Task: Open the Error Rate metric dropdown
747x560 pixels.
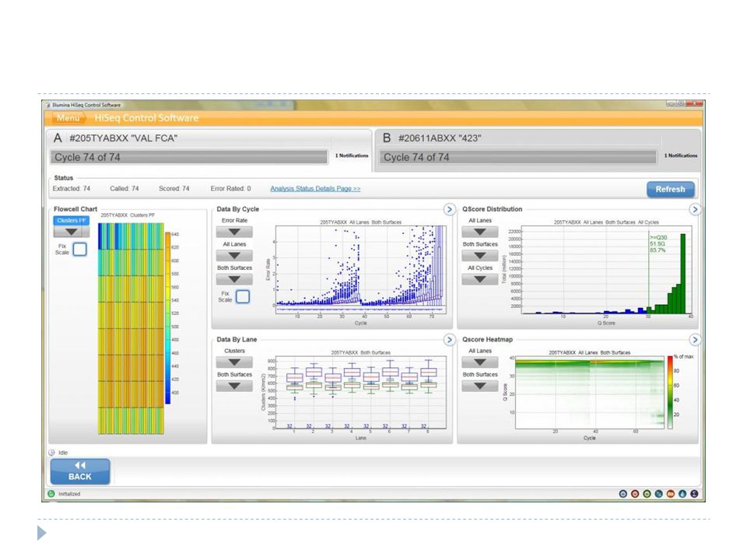Action: tap(234, 232)
